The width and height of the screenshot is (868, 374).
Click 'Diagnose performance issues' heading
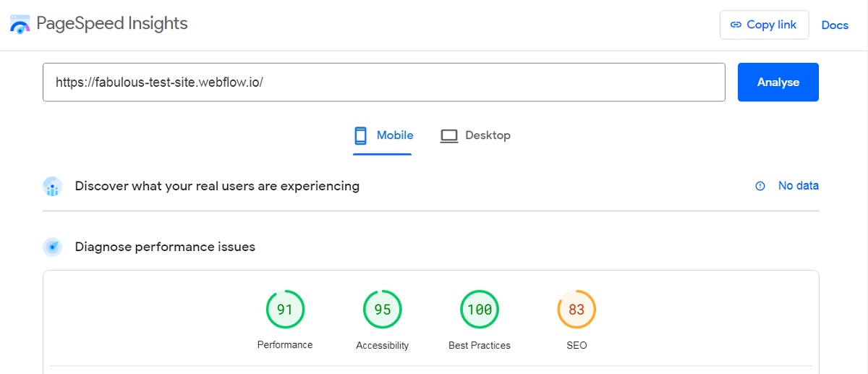pyautogui.click(x=165, y=247)
